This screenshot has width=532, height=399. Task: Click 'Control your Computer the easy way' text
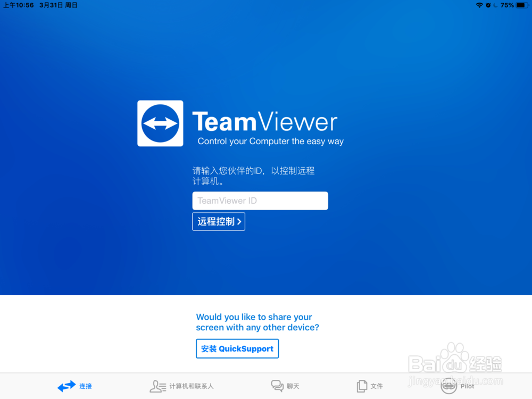(x=270, y=141)
